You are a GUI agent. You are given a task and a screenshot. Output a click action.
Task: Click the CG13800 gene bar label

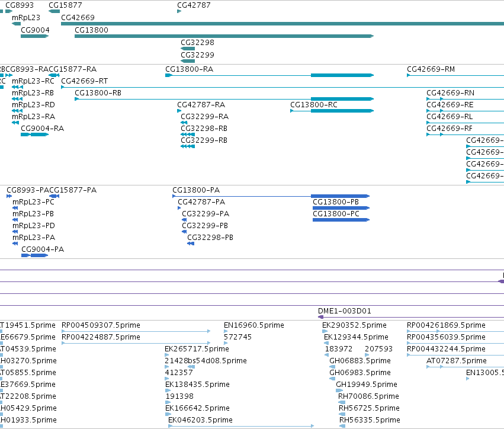click(x=91, y=30)
